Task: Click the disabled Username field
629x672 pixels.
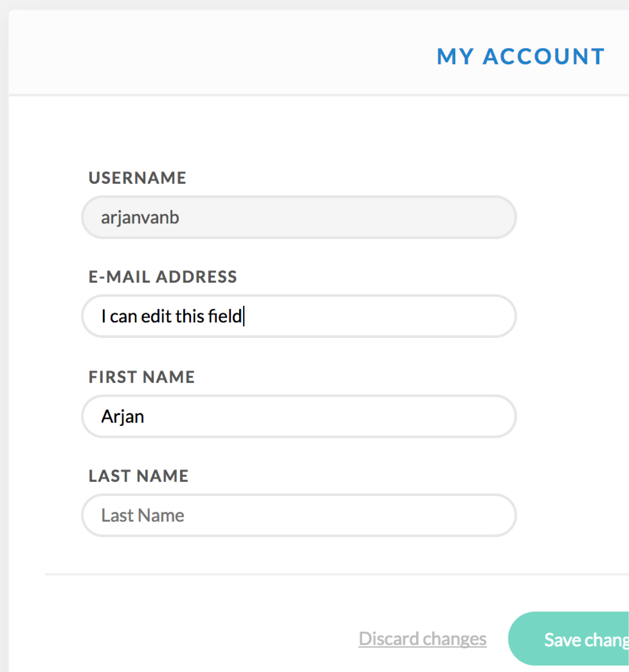Action: click(x=299, y=217)
